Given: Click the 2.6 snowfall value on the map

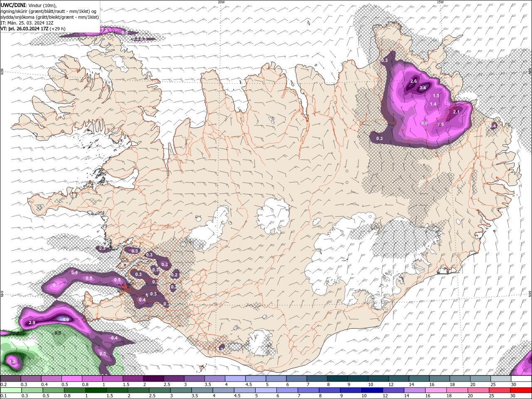Looking at the screenshot, I should 414,81.
